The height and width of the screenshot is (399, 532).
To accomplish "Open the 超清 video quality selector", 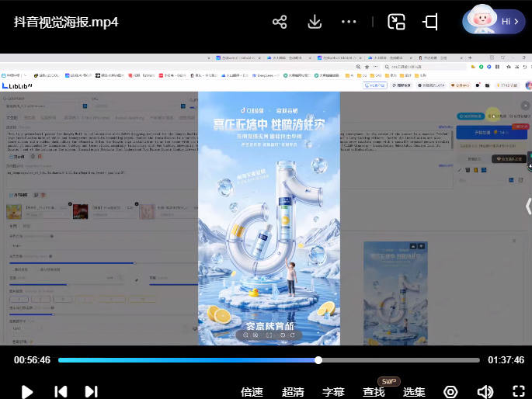I will coord(293,392).
